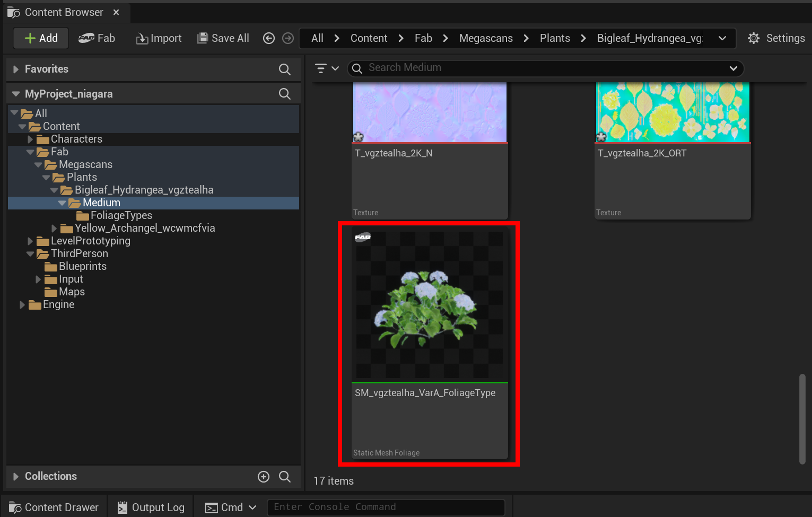
Task: Select T_vgztealha_2K_N texture asset
Action: tap(430, 151)
